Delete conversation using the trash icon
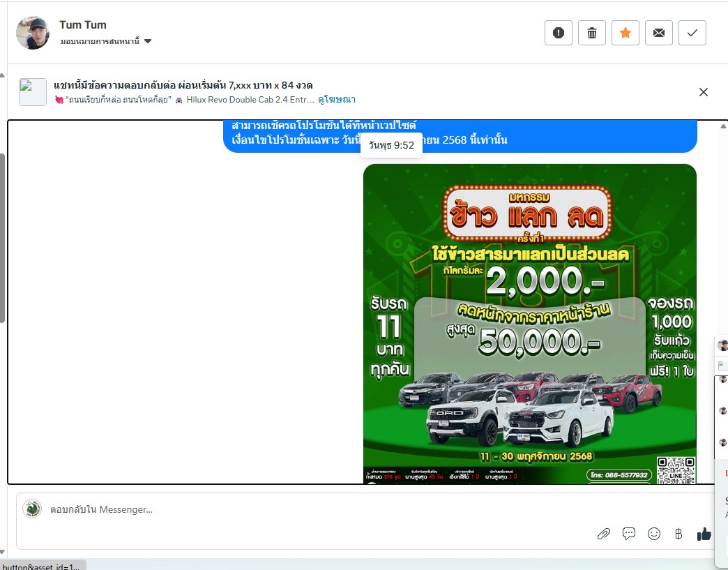 pyautogui.click(x=591, y=33)
